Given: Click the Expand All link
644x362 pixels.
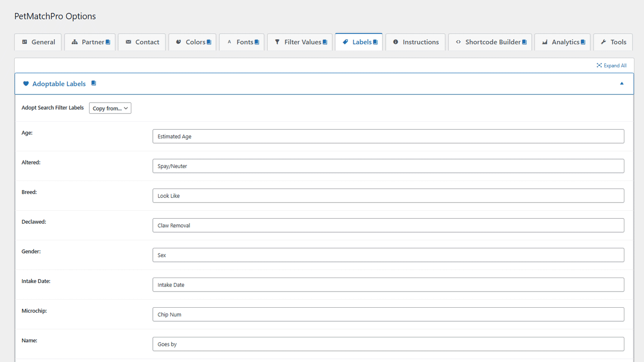Looking at the screenshot, I should pos(611,65).
